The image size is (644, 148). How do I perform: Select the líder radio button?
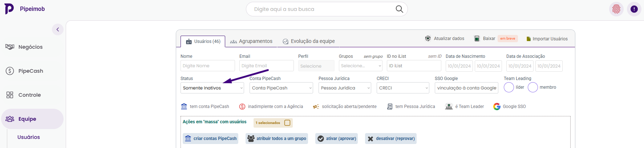point(509,87)
